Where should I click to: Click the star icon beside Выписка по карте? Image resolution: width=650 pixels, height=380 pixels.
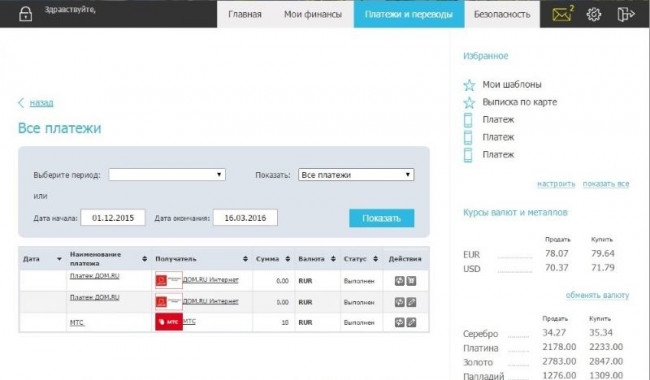point(469,102)
